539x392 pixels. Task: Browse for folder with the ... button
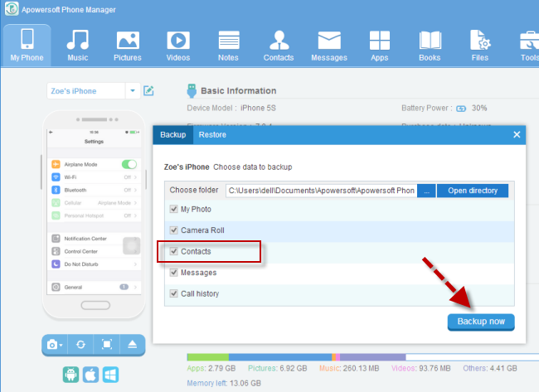click(426, 191)
